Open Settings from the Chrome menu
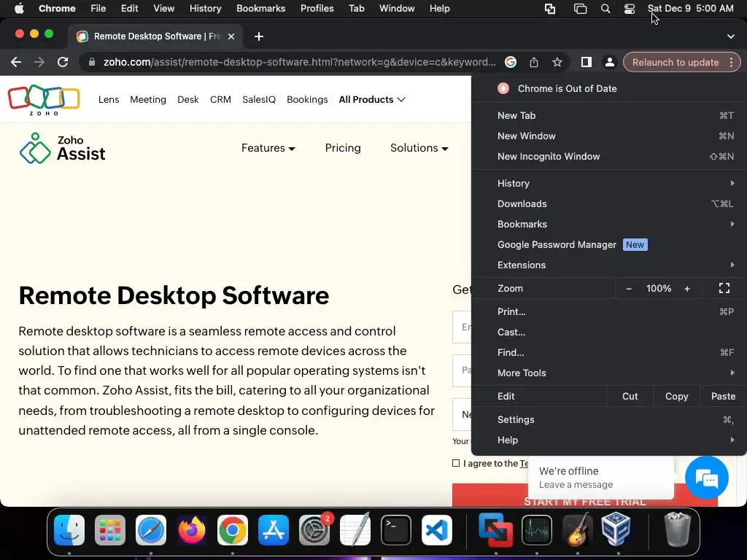This screenshot has height=560, width=747. point(609,419)
